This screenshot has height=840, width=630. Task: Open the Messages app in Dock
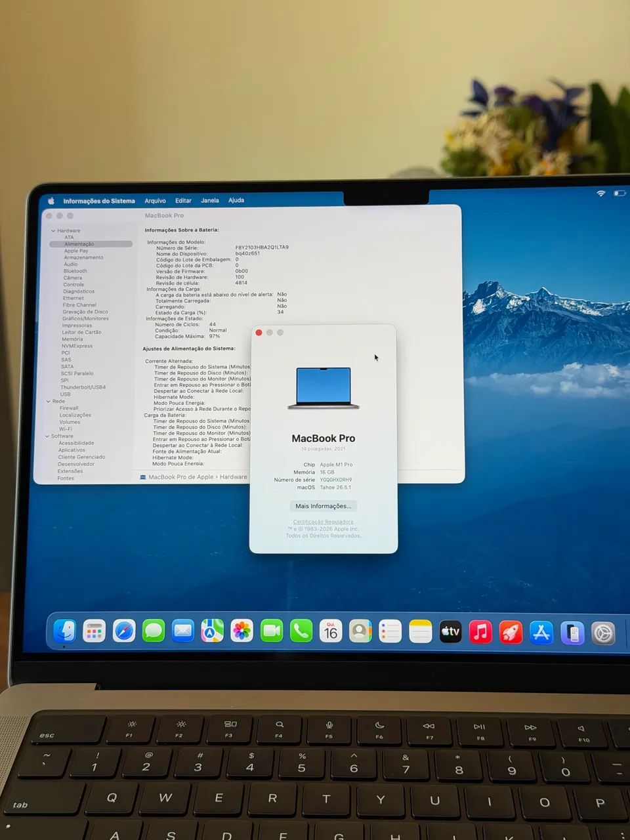pos(154,632)
